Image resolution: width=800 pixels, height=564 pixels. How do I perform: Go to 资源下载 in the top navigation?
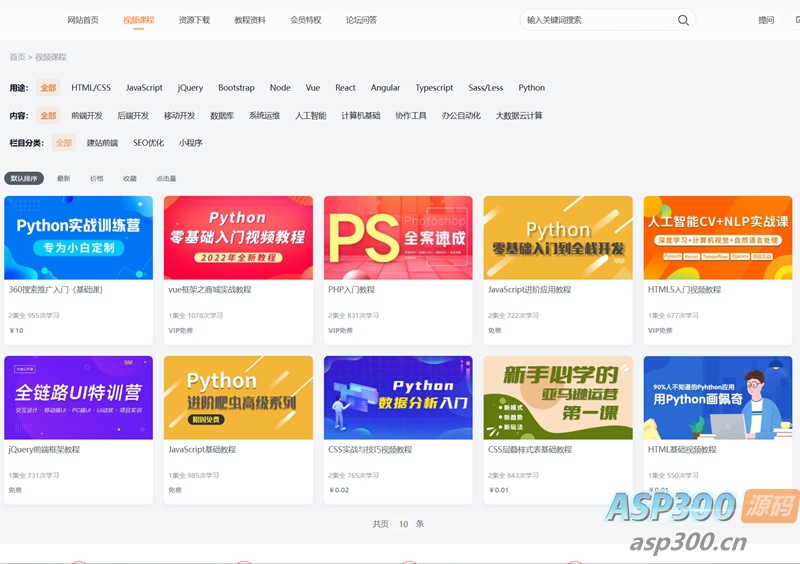(194, 20)
